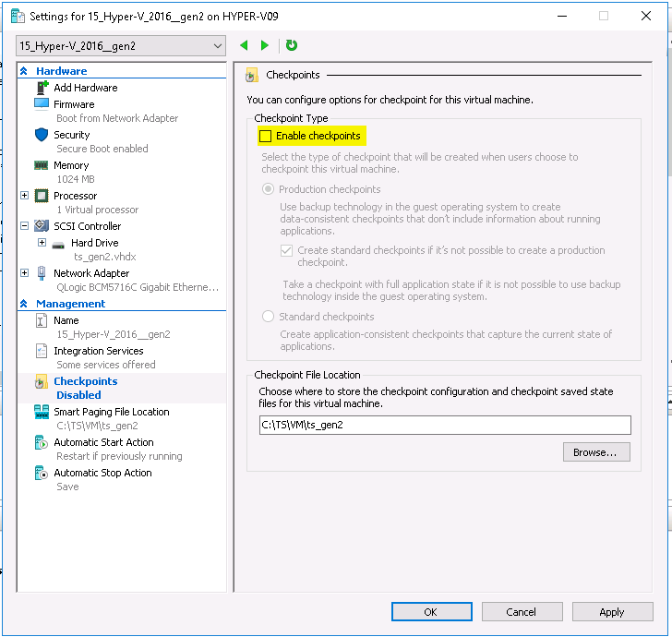Select the Automatic Start Action icon

pos(41,443)
